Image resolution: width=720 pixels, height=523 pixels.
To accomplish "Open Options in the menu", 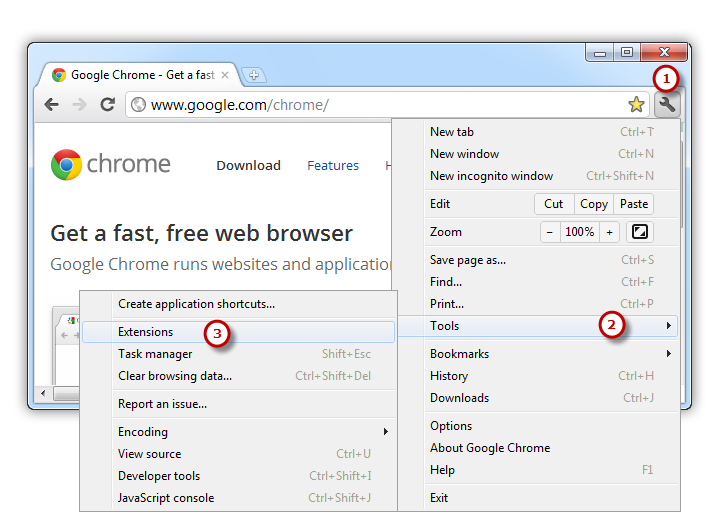I will click(x=536, y=426).
